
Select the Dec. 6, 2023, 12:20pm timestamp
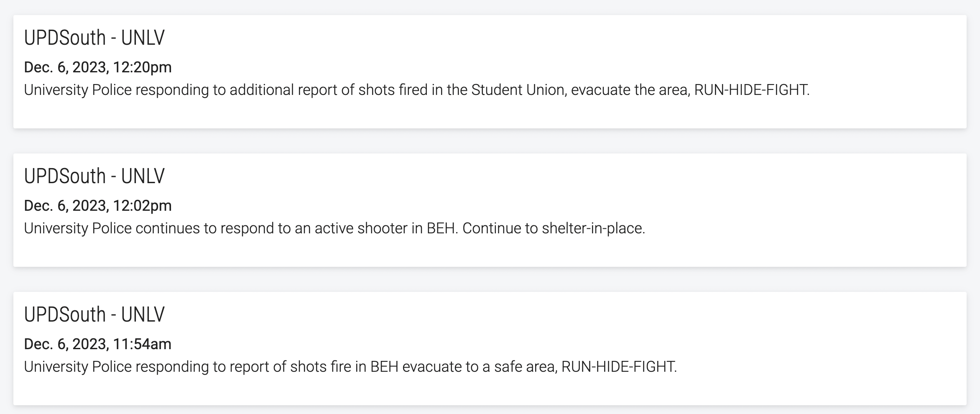[x=97, y=67]
